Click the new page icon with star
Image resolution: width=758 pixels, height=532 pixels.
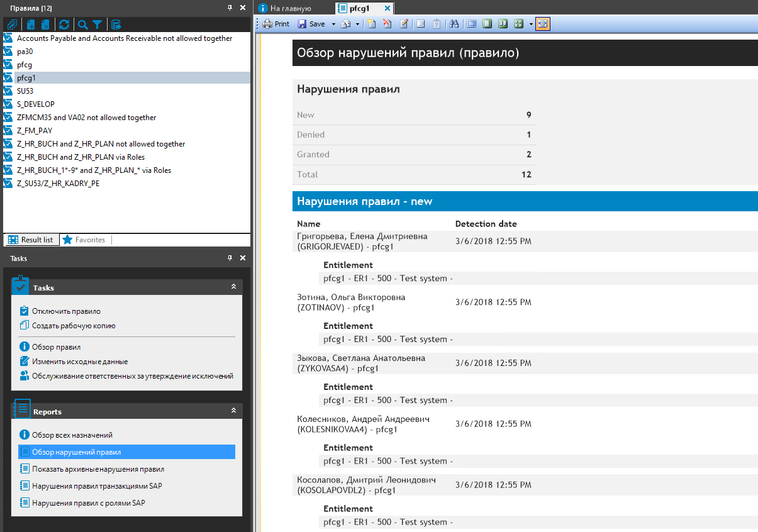click(x=372, y=24)
